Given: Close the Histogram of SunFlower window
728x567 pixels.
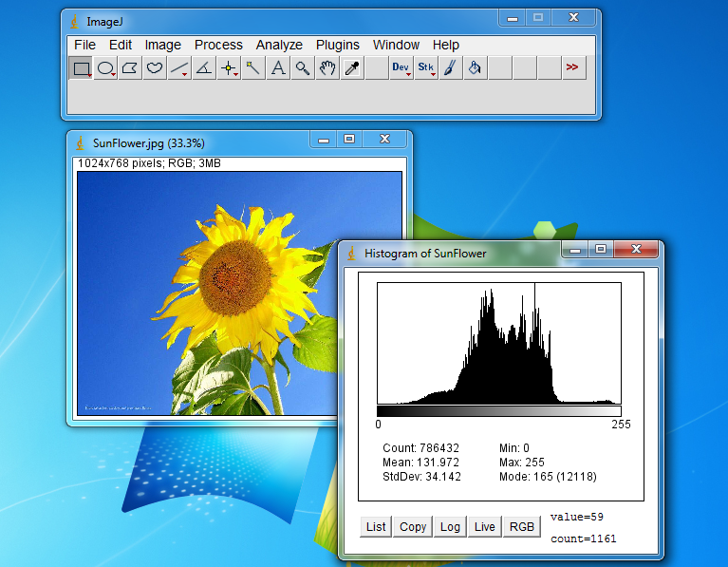Looking at the screenshot, I should (x=636, y=249).
